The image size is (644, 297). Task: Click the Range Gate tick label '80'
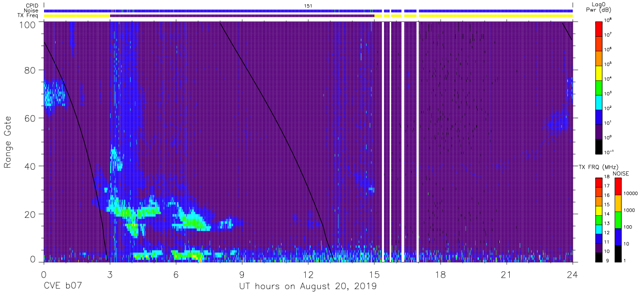[x=31, y=70]
